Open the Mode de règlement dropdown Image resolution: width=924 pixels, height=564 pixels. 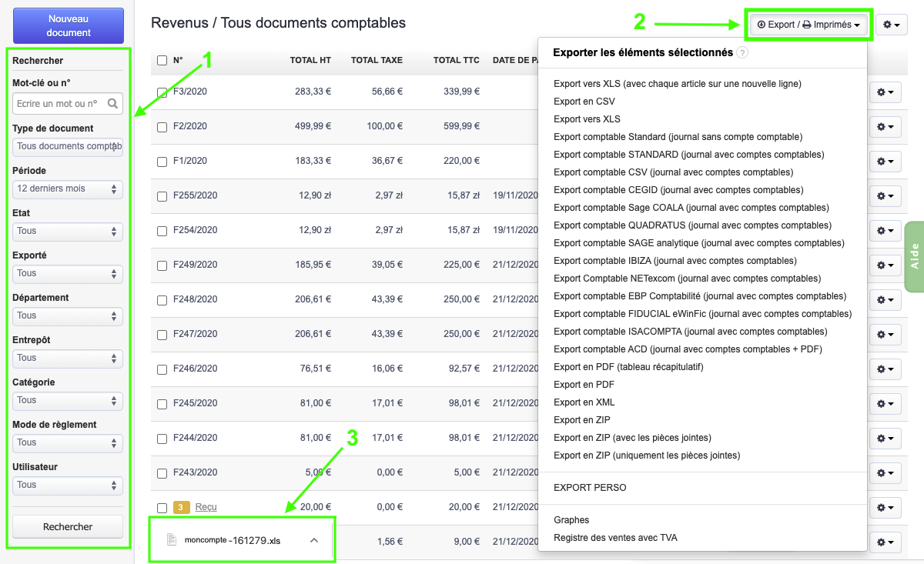[68, 442]
